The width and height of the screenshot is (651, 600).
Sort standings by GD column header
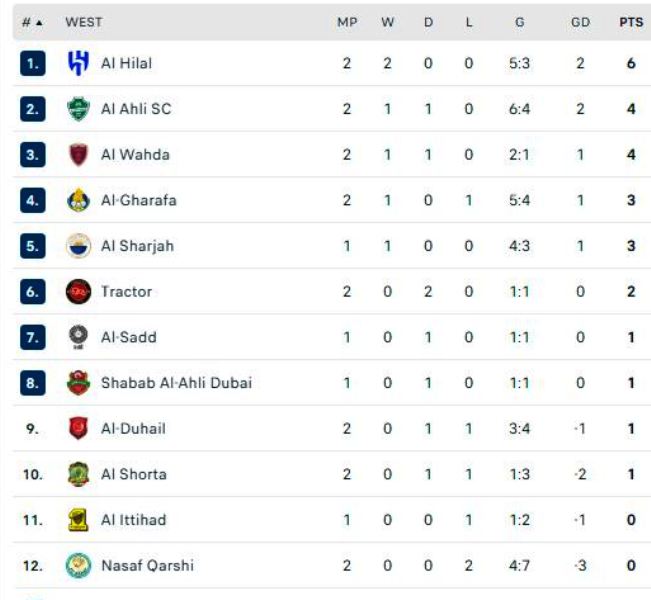tap(580, 21)
